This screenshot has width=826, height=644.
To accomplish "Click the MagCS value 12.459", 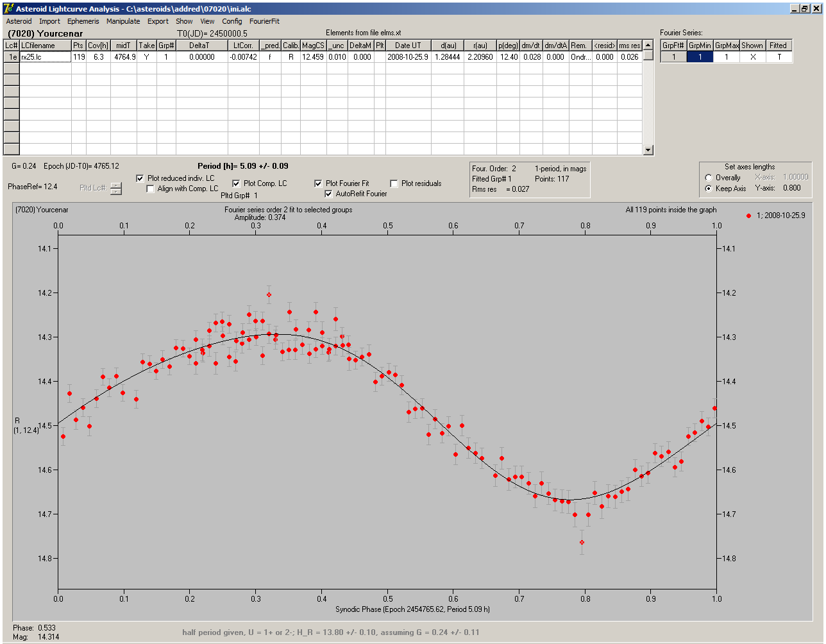I will point(313,57).
